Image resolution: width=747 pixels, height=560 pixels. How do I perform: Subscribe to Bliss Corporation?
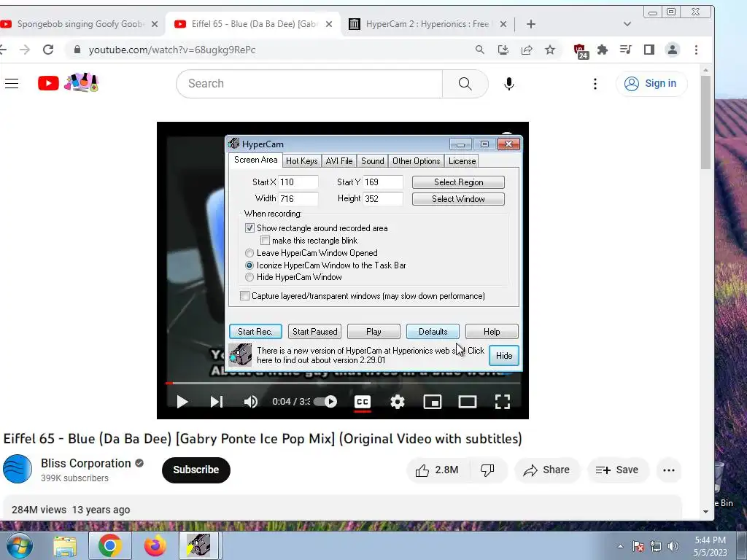(196, 470)
